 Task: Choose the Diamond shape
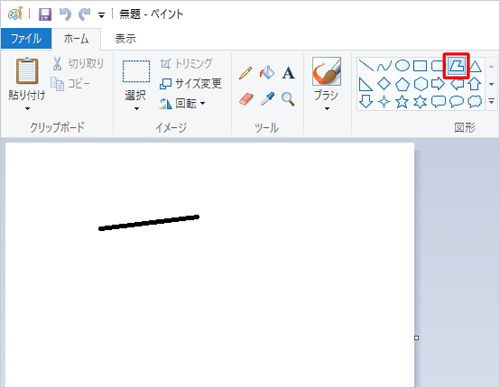click(x=384, y=84)
